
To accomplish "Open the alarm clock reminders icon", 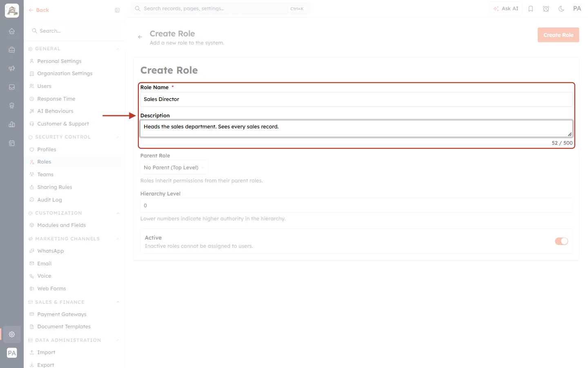I will click(546, 9).
